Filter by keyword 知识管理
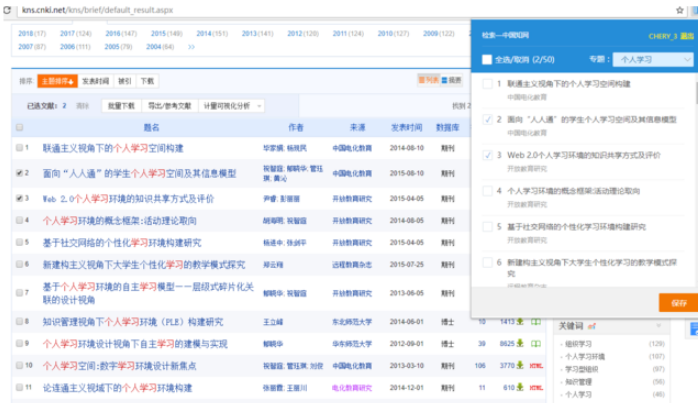 (578, 382)
